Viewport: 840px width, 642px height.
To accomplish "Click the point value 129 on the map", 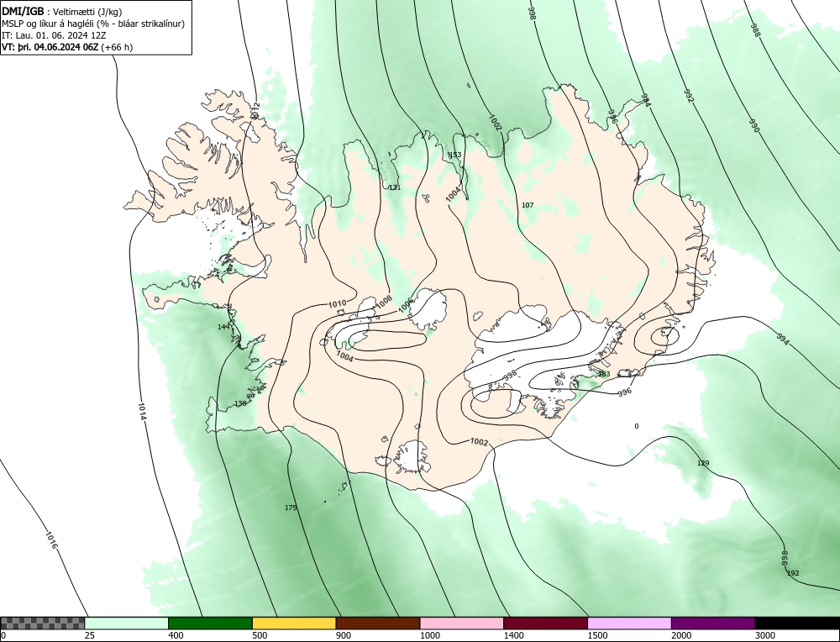I will [x=703, y=462].
